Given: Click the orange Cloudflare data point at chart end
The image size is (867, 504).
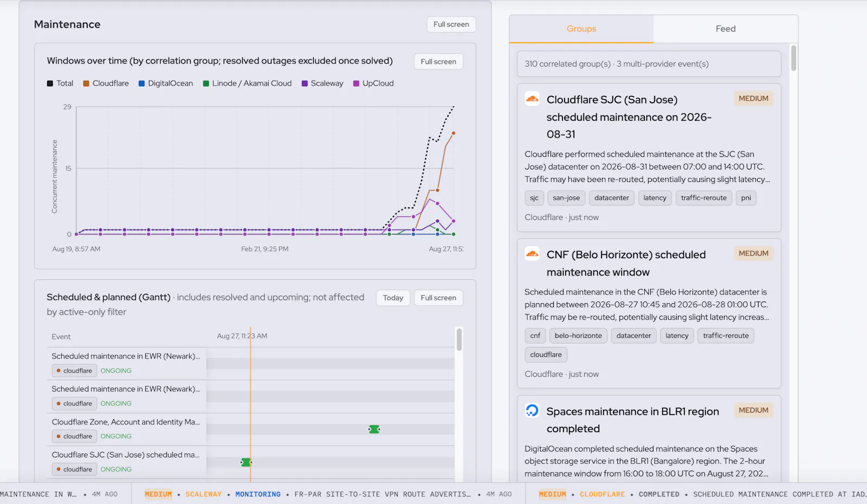Looking at the screenshot, I should point(454,133).
